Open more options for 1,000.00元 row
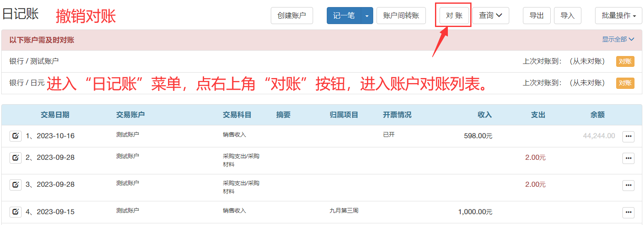The height and width of the screenshot is (225, 644). pos(628,213)
